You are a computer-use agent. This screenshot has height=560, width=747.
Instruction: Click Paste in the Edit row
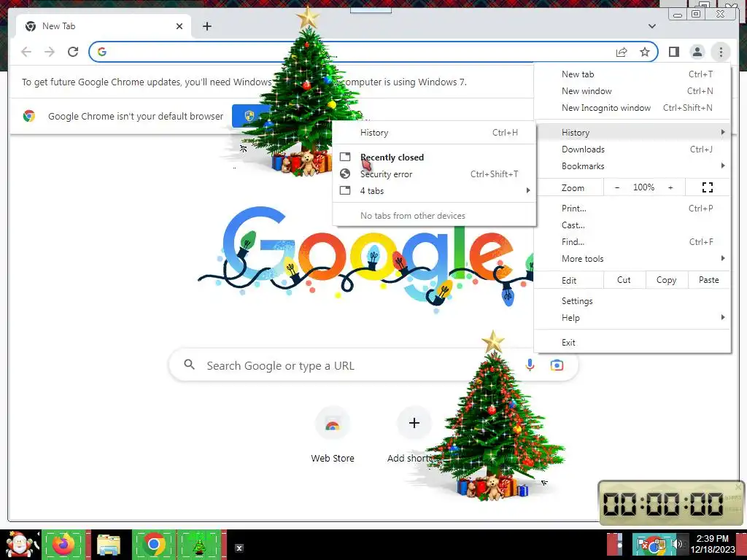click(x=709, y=280)
